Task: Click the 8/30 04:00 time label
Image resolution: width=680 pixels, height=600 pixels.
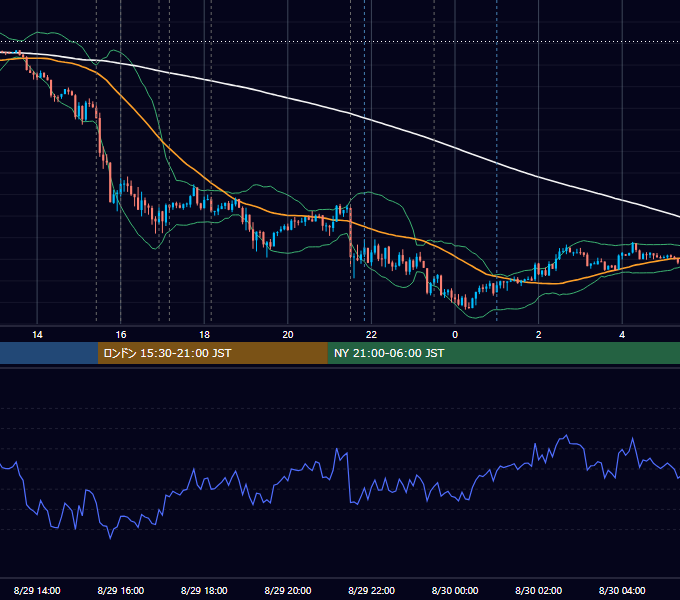Action: click(x=622, y=590)
